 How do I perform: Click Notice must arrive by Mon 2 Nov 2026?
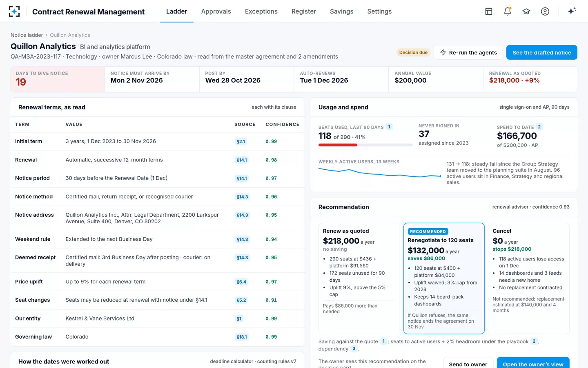[x=136, y=80]
